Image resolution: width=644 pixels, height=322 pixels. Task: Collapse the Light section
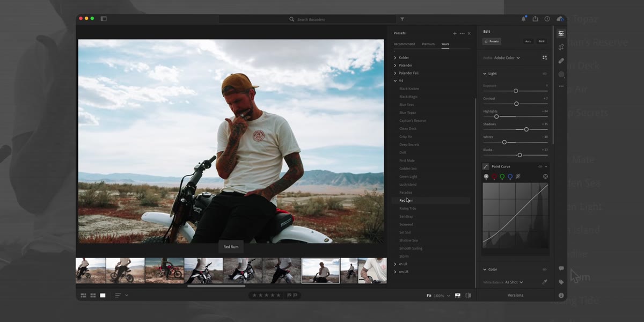(x=485, y=74)
